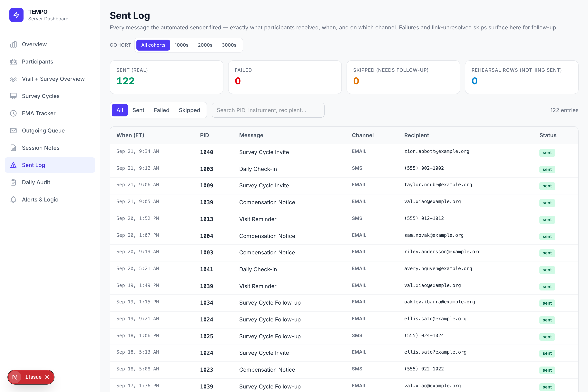Filter by the 1000s cohort
This screenshot has width=588, height=392.
point(181,45)
